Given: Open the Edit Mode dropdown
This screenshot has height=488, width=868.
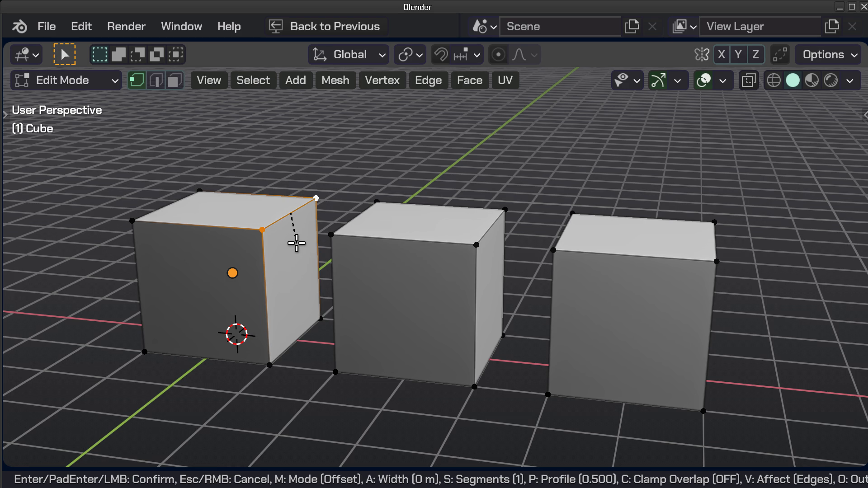Looking at the screenshot, I should [x=66, y=80].
